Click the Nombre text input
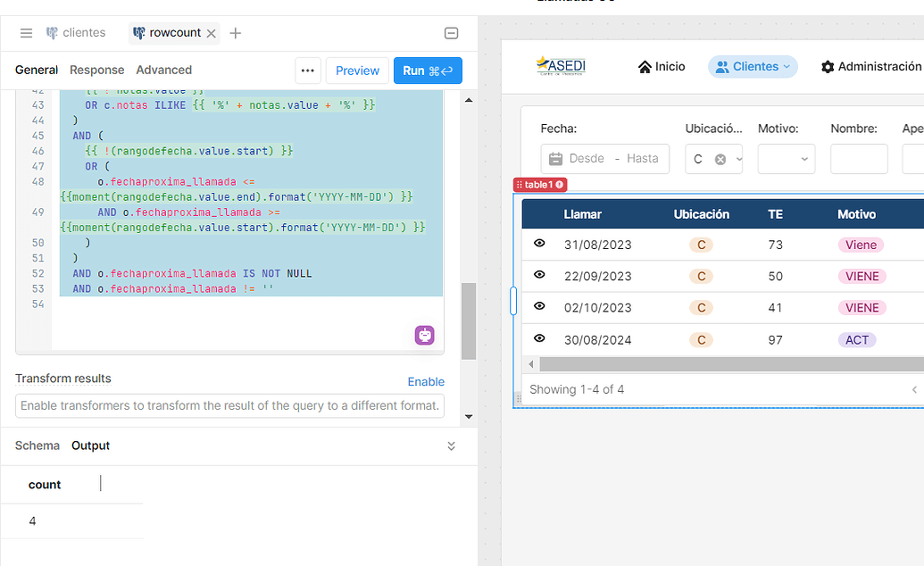Screen dimensions: 924x566 pos(859,159)
